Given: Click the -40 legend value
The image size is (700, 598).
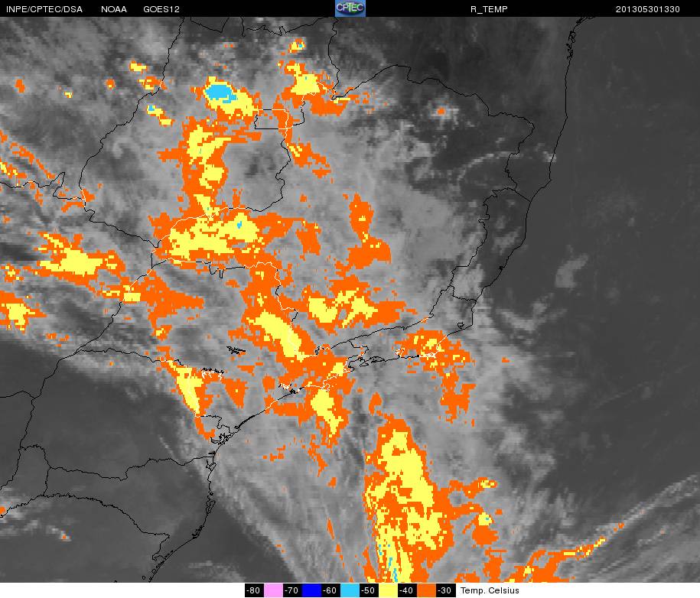Looking at the screenshot, I should [407, 590].
